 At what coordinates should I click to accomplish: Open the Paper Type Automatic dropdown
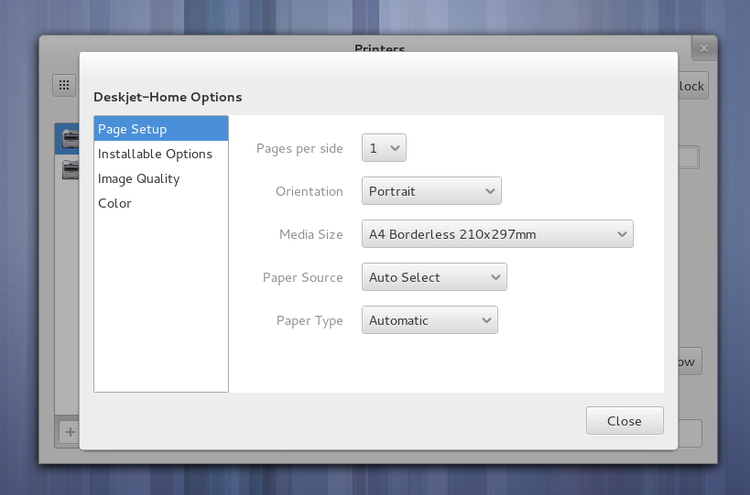(429, 320)
